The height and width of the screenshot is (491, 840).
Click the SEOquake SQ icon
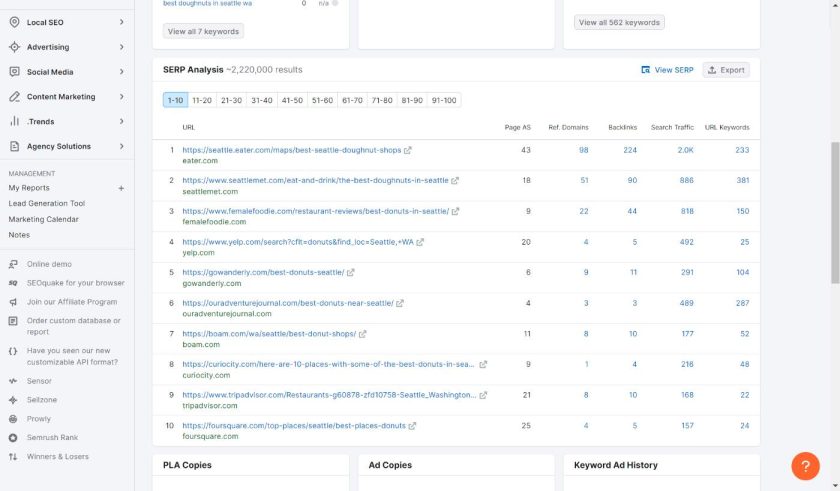click(x=13, y=283)
